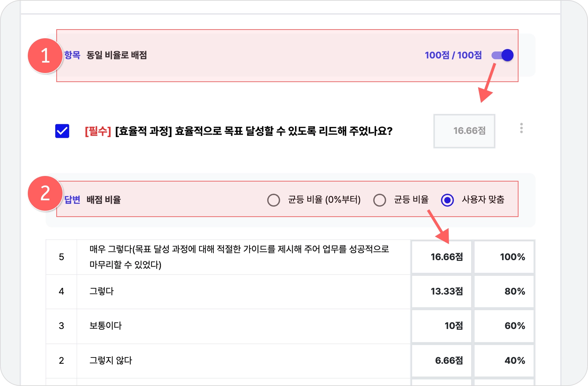
Task: Click the question's 16.66점 score field
Action: [x=464, y=131]
